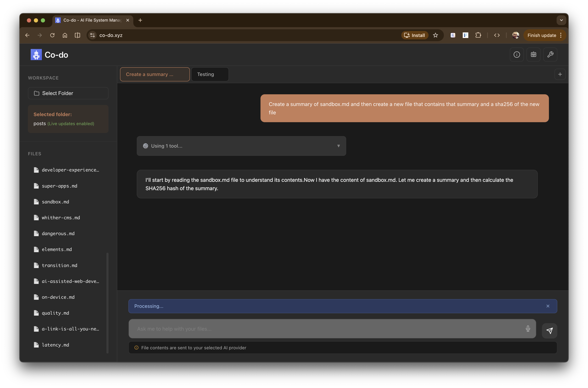The image size is (588, 388).
Task: Click the send message paper plane
Action: click(x=549, y=331)
